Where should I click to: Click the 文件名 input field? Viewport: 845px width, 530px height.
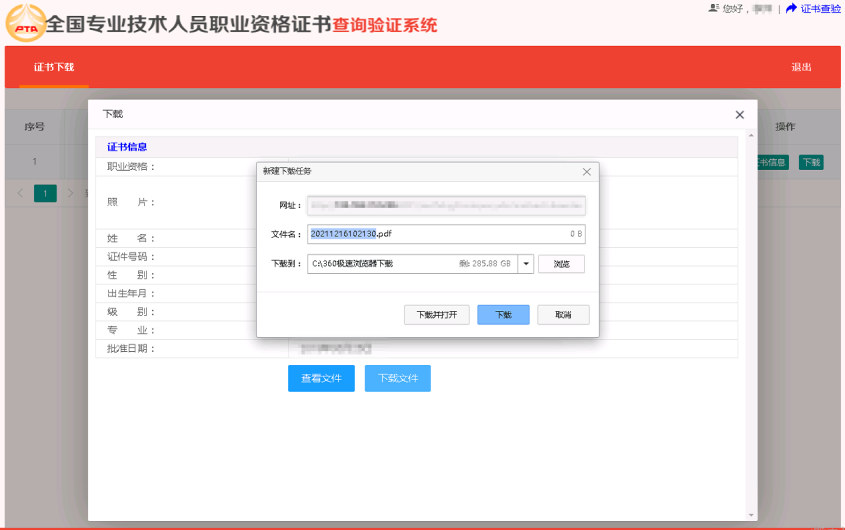(445, 234)
